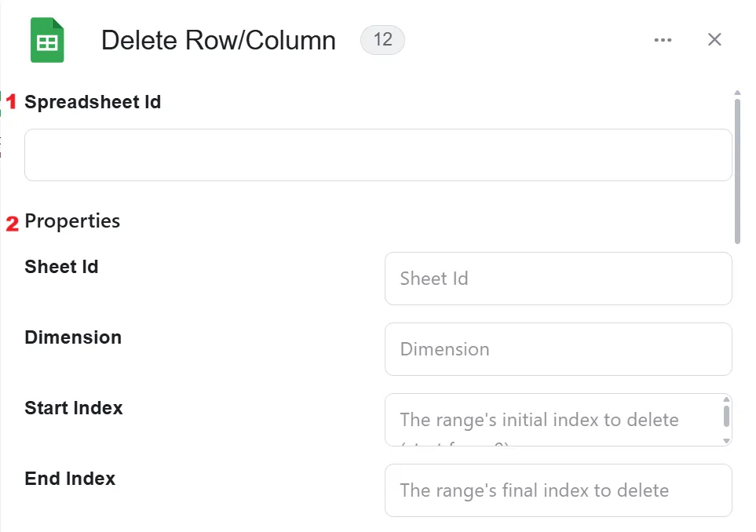Click the Dimension field label
This screenshot has width=756, height=532.
pyautogui.click(x=73, y=337)
